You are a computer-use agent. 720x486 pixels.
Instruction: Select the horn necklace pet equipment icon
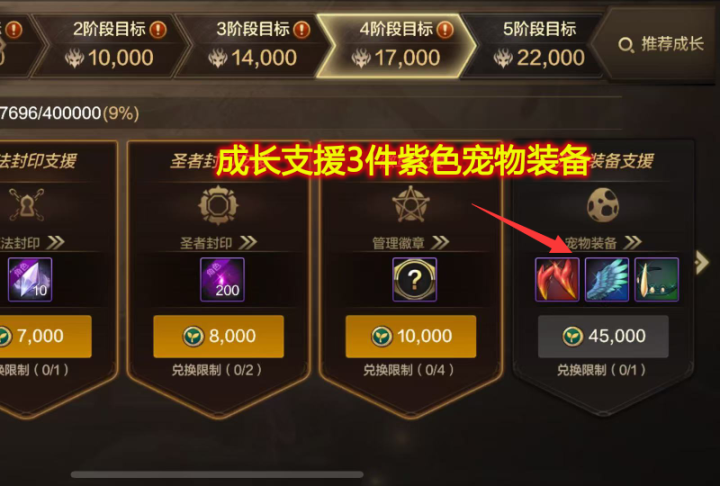tap(656, 279)
